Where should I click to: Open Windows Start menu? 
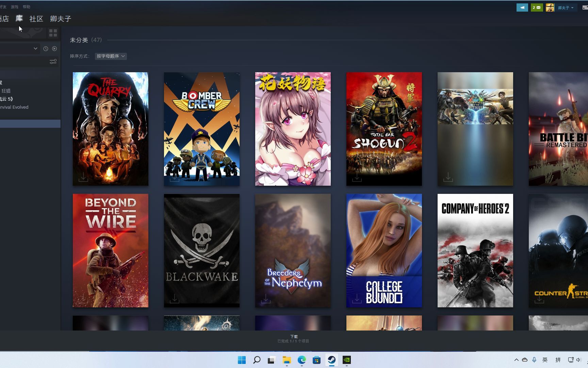242,360
